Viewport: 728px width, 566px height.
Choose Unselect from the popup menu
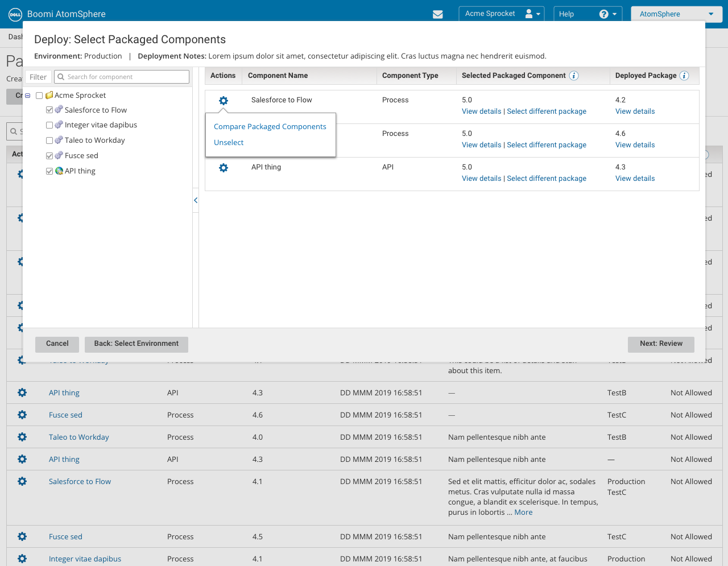pyautogui.click(x=229, y=143)
